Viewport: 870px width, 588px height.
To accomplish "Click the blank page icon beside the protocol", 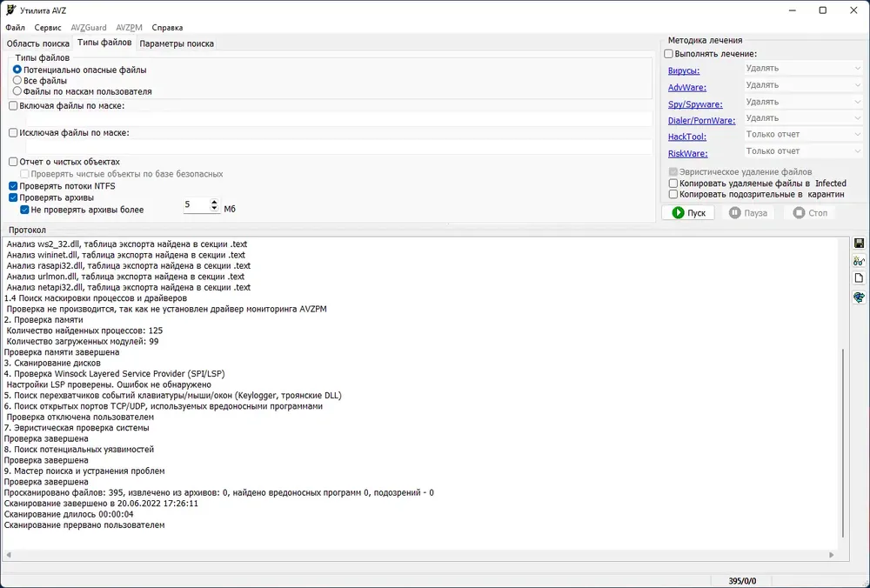I will click(859, 278).
